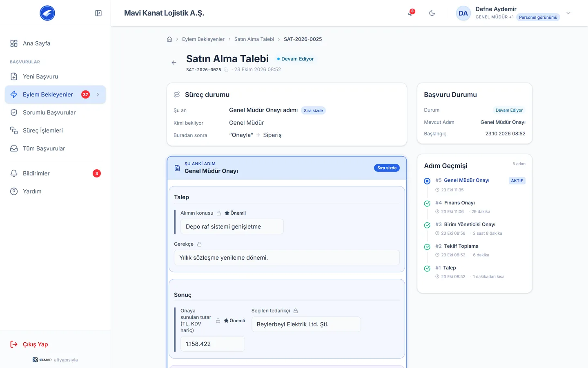Toggle dark mode moon icon

point(432,13)
